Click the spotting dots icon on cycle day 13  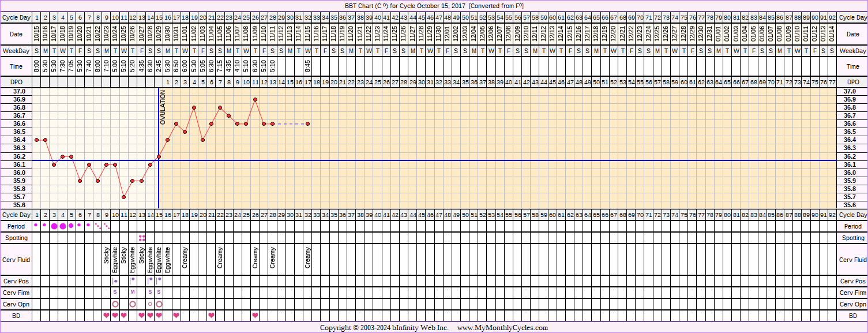(141, 238)
